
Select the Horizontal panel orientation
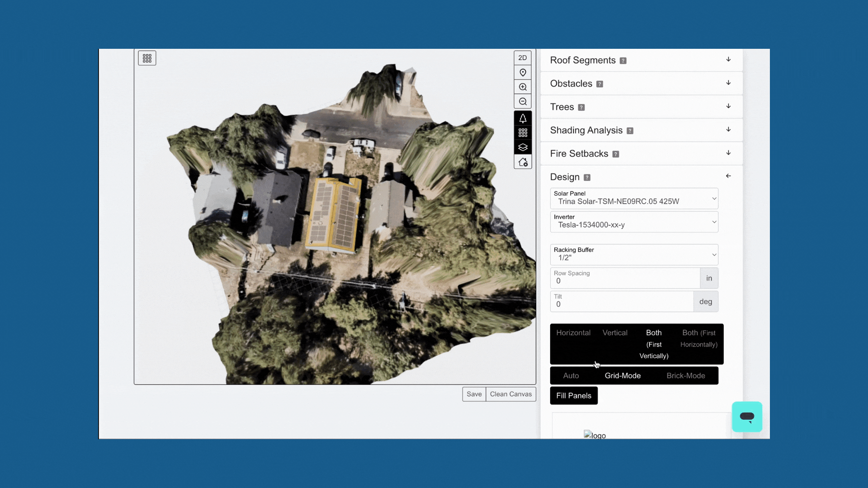pyautogui.click(x=573, y=333)
